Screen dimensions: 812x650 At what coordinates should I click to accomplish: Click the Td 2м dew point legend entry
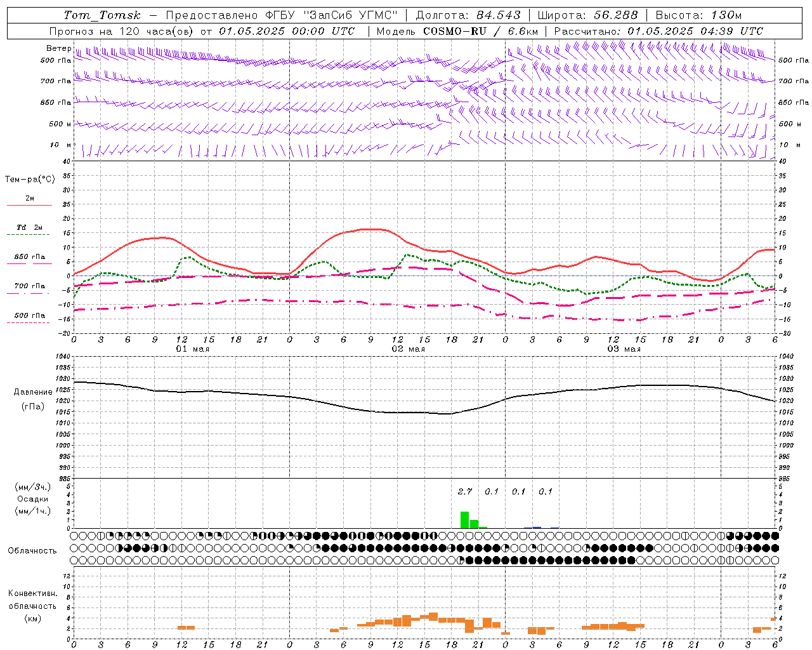click(x=29, y=227)
